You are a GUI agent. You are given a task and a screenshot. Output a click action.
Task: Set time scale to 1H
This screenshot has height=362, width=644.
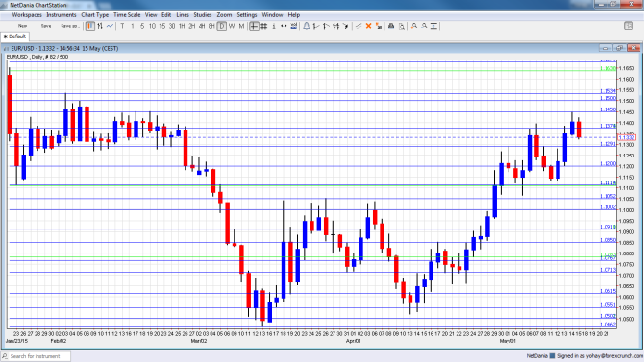(x=182, y=26)
